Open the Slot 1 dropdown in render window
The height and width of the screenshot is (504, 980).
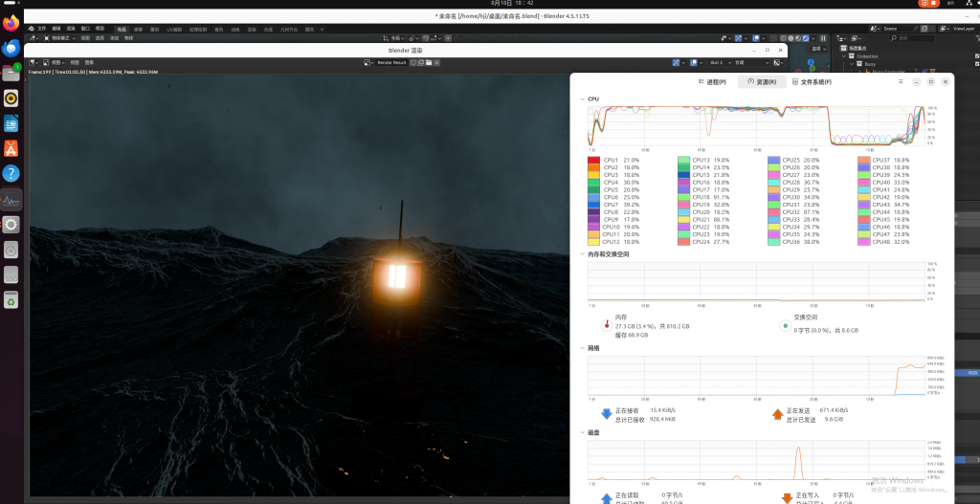[x=719, y=62]
